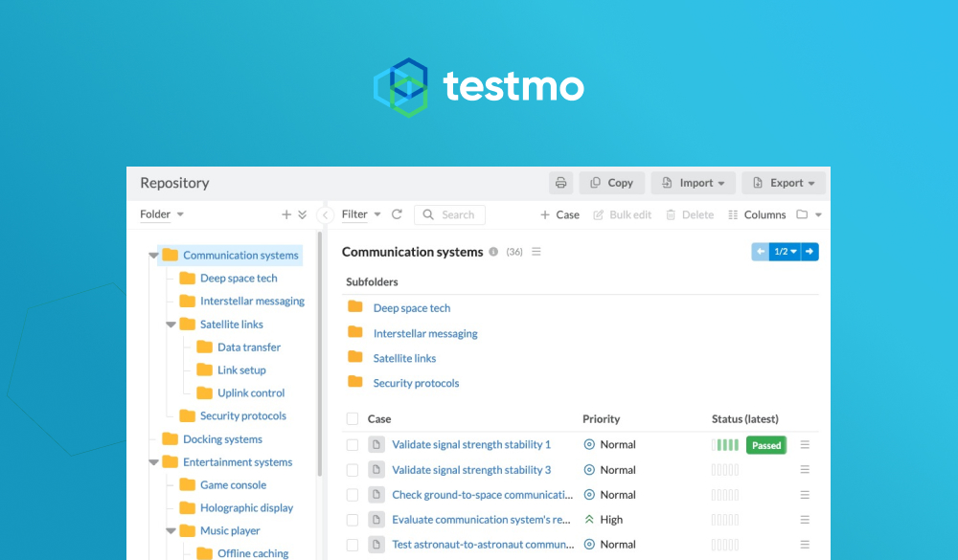958x560 pixels.
Task: Select the header checkbox above the Case column
Action: 352,418
